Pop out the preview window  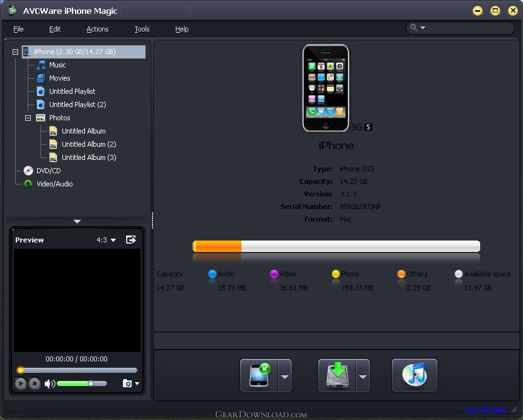[131, 240]
